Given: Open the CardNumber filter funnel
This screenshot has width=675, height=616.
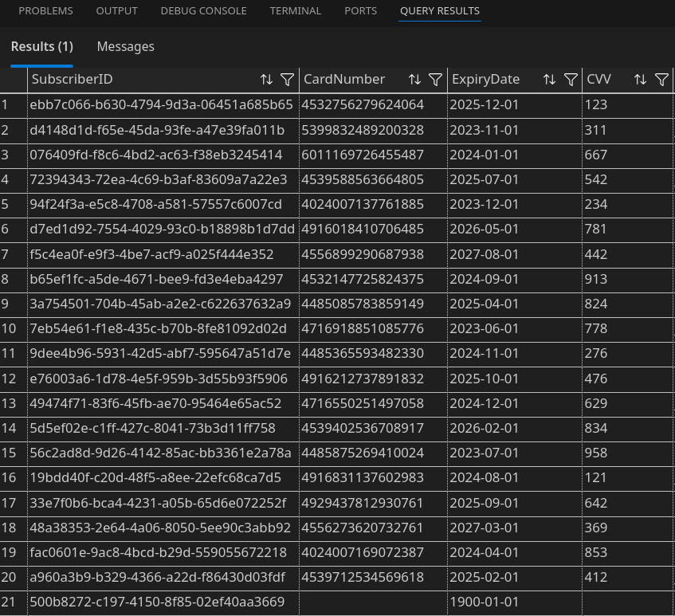Looking at the screenshot, I should [x=435, y=79].
